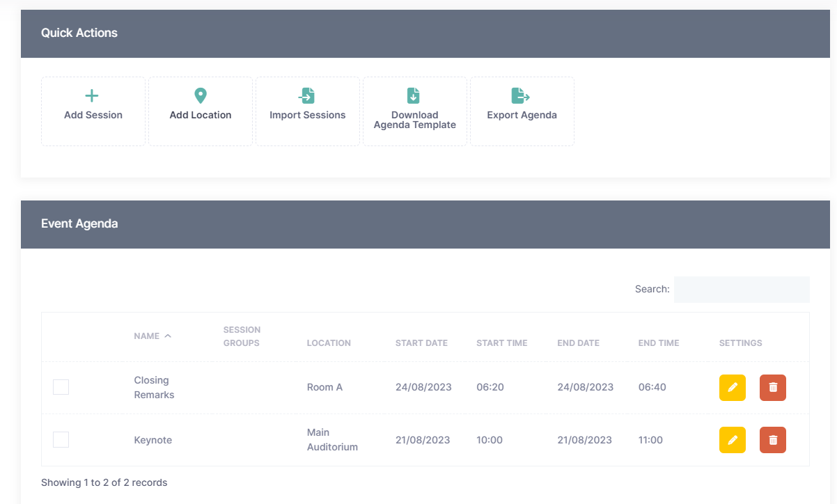The height and width of the screenshot is (504, 837).
Task: Sort agenda by Location header
Action: 329,343
